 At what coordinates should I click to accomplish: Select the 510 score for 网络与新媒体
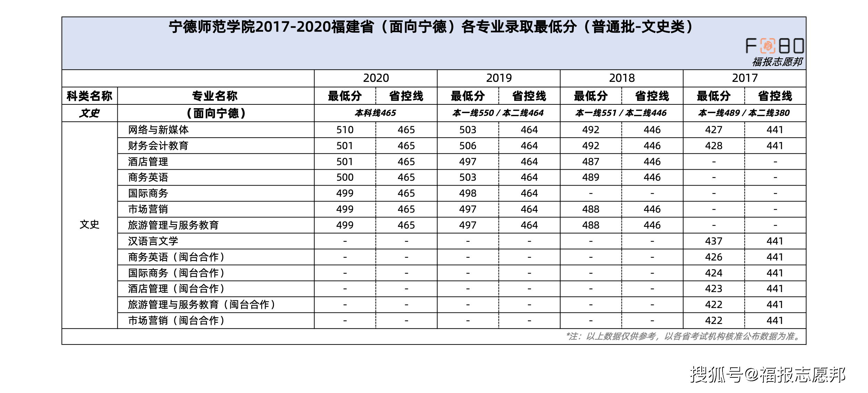pyautogui.click(x=345, y=130)
